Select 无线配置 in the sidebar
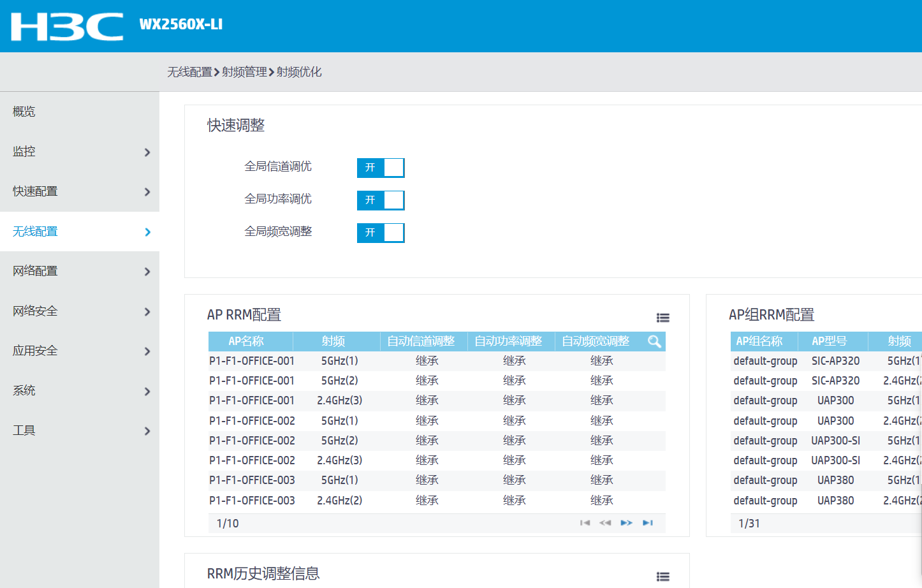This screenshot has height=588, width=922. [x=79, y=232]
